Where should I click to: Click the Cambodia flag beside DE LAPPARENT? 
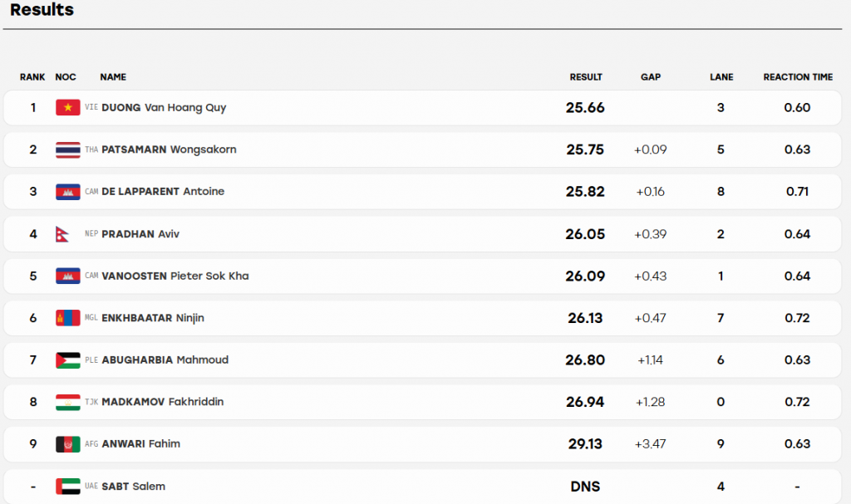point(68,192)
